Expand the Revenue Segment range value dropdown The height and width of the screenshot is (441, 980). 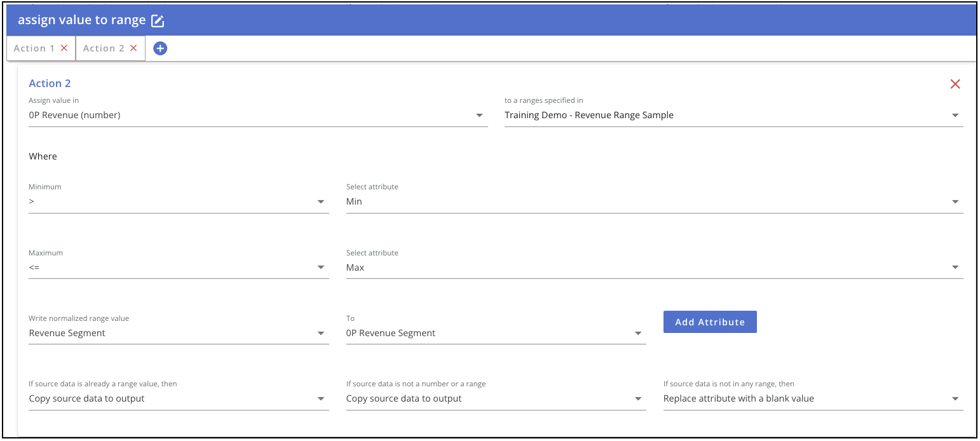pyautogui.click(x=179, y=334)
